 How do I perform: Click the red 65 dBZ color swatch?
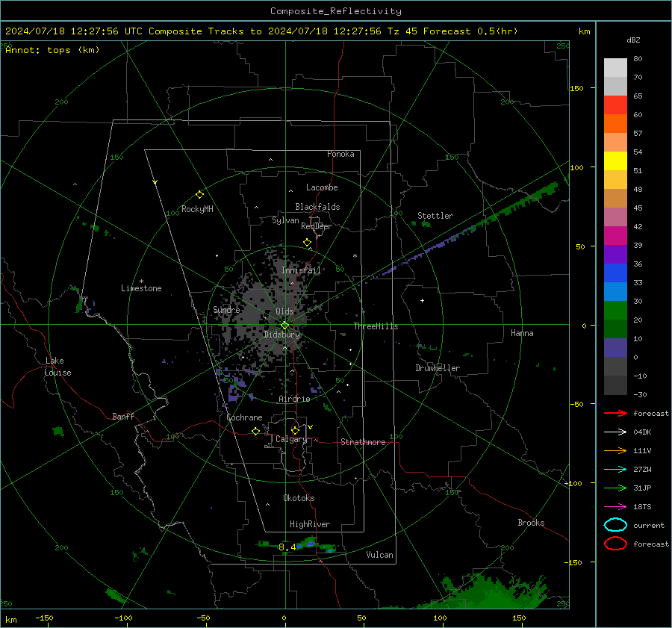615,105
